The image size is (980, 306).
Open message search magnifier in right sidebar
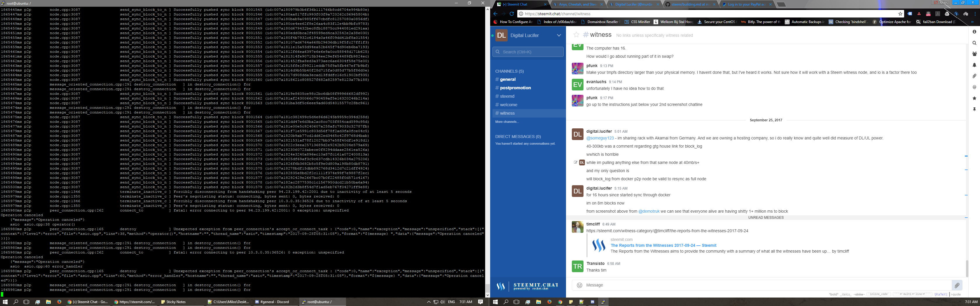tap(974, 43)
